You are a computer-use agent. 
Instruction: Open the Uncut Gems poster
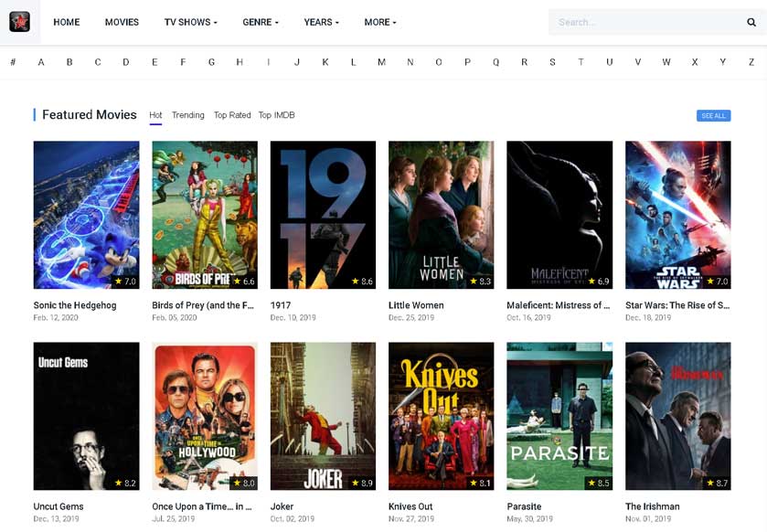click(86, 416)
